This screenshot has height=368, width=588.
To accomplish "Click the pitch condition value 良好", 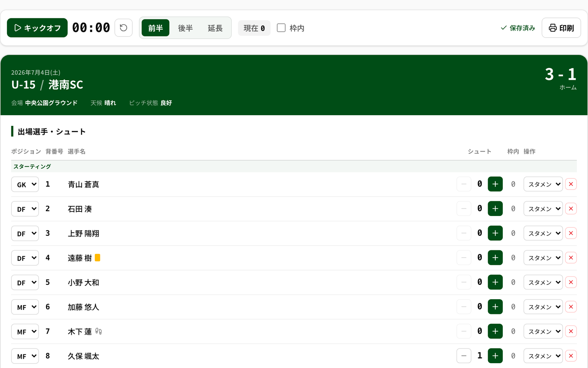I will [166, 103].
